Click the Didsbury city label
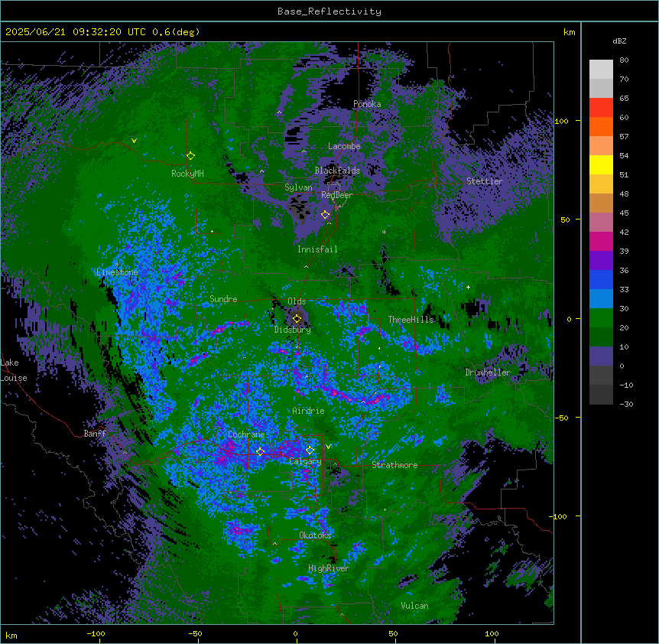The width and height of the screenshot is (659, 644). click(x=293, y=330)
